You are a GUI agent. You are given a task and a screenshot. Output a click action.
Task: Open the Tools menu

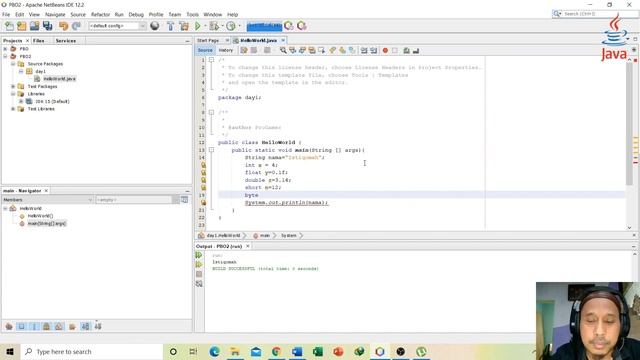[x=193, y=14]
